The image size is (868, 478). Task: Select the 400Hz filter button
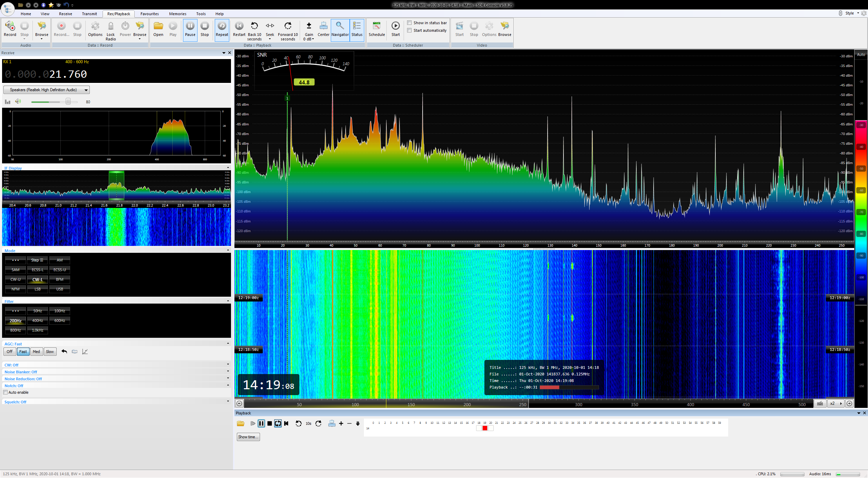(x=38, y=321)
